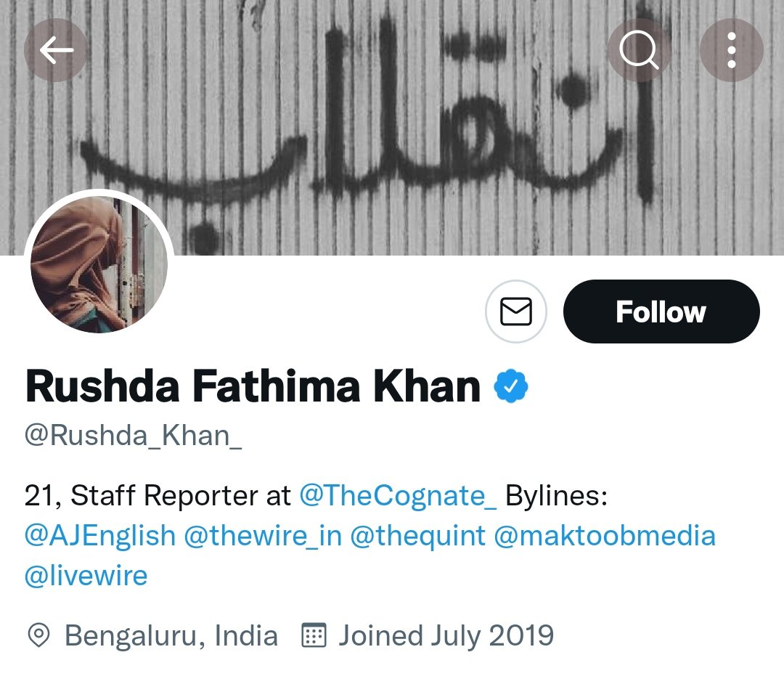Open @AJEnglish mention link
The image size is (784, 684).
tap(100, 536)
